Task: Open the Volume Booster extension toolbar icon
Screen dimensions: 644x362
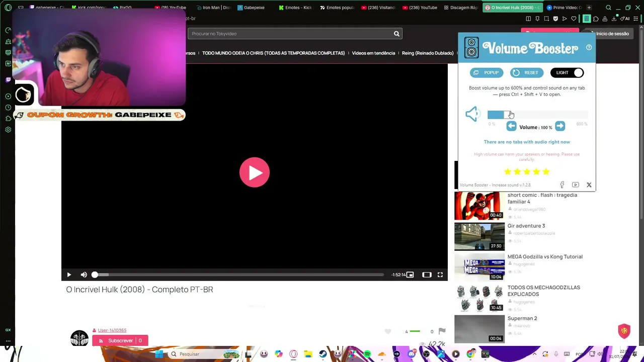Action: click(587, 19)
